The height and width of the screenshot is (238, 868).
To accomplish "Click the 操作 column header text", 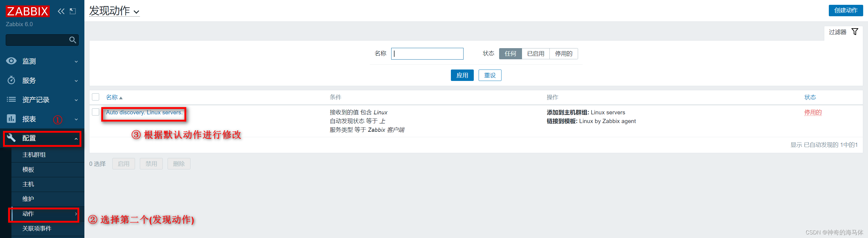I will 553,97.
